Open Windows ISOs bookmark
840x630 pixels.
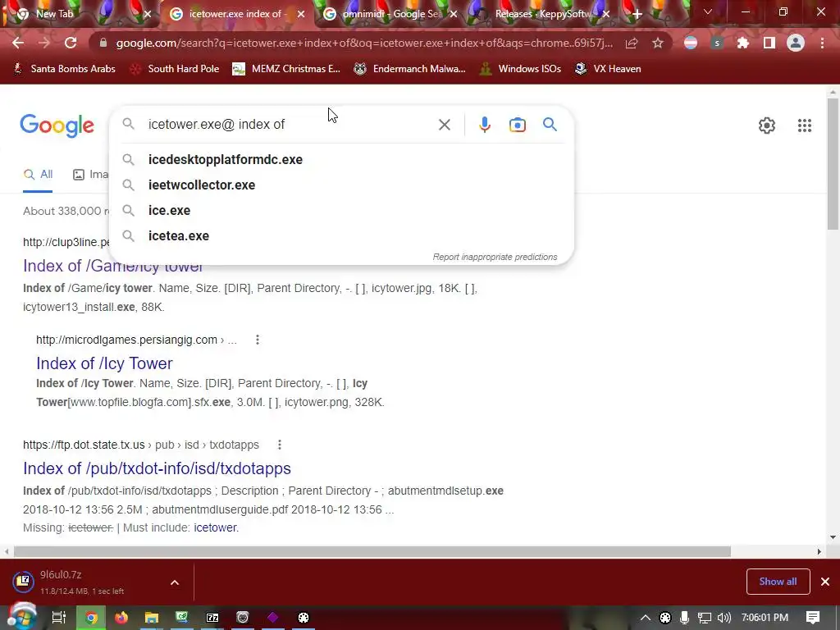tap(521, 69)
